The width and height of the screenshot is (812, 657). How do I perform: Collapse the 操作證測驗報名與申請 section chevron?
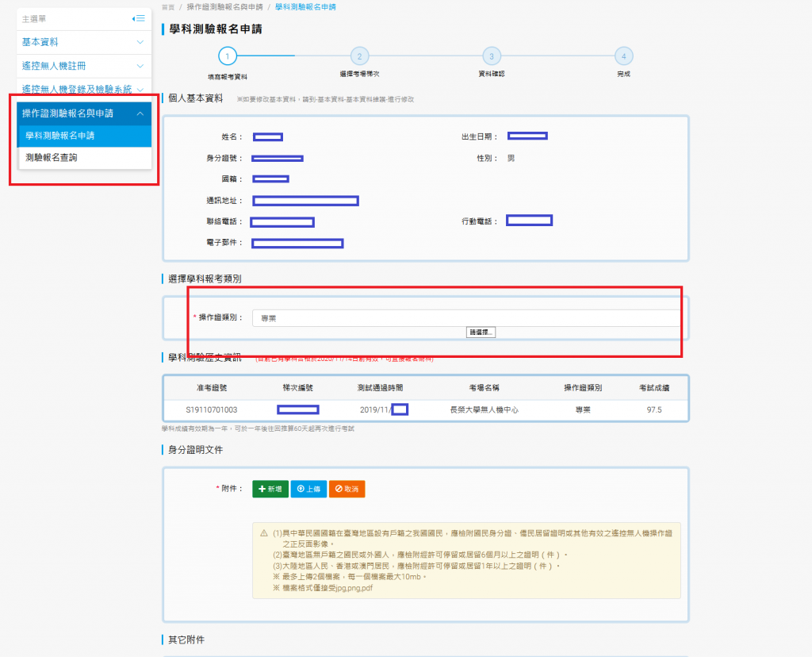[x=140, y=113]
